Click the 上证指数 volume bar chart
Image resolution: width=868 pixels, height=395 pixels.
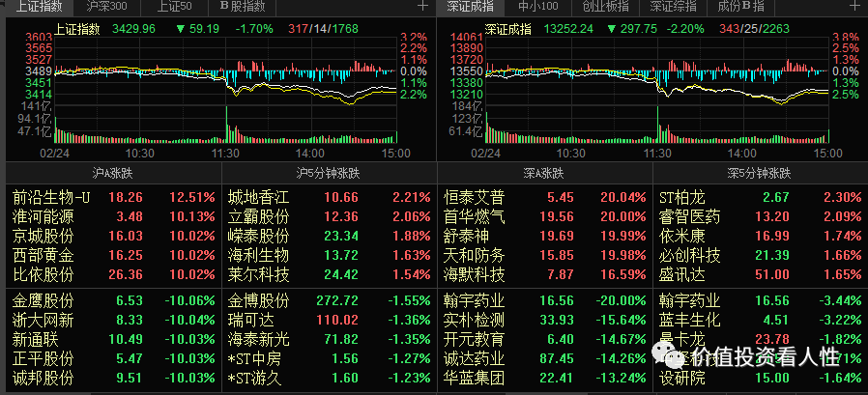coord(226,125)
